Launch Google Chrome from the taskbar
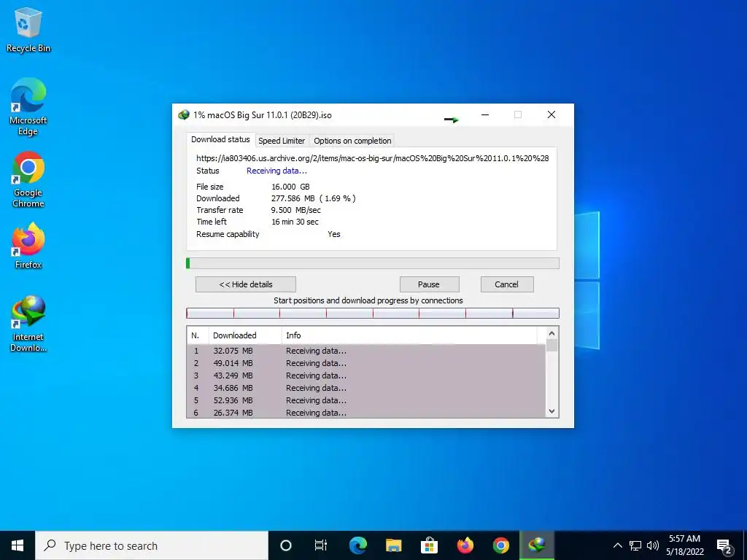Image resolution: width=747 pixels, height=560 pixels. click(x=500, y=545)
